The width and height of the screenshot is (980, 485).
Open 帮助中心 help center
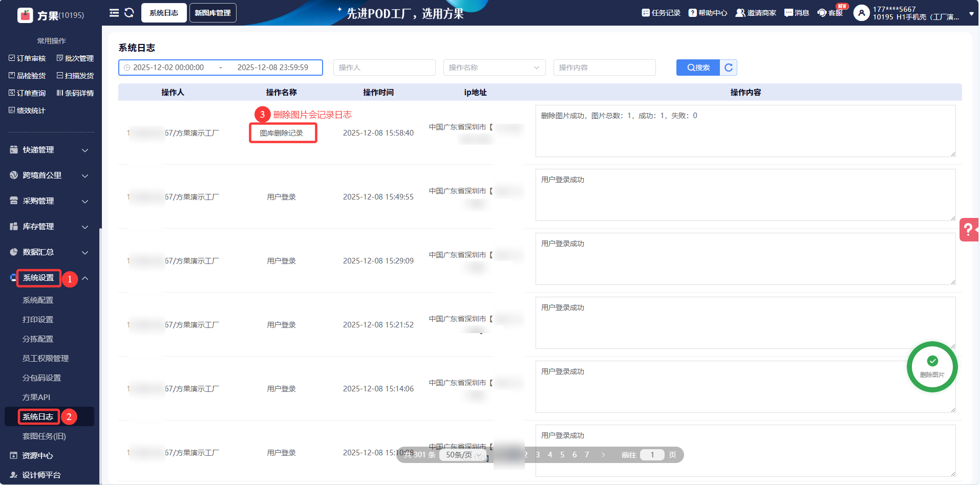pyautogui.click(x=708, y=13)
